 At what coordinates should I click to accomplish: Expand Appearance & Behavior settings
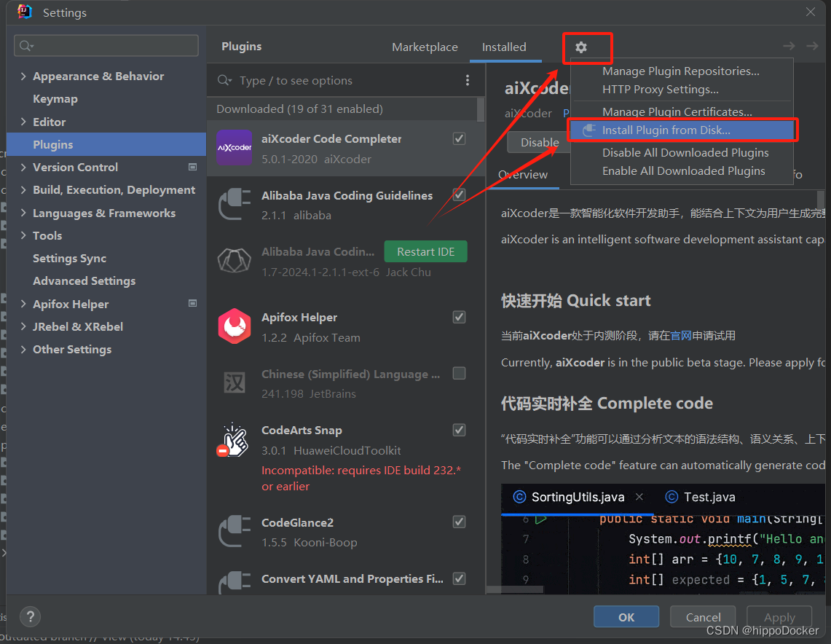23,76
